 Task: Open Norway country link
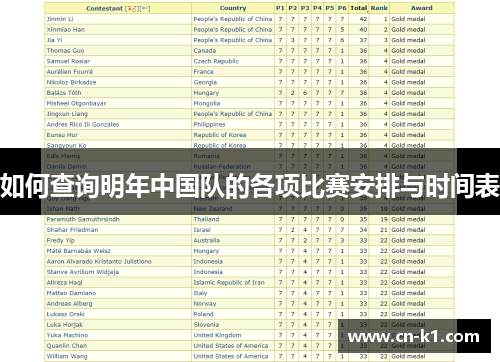click(x=205, y=304)
